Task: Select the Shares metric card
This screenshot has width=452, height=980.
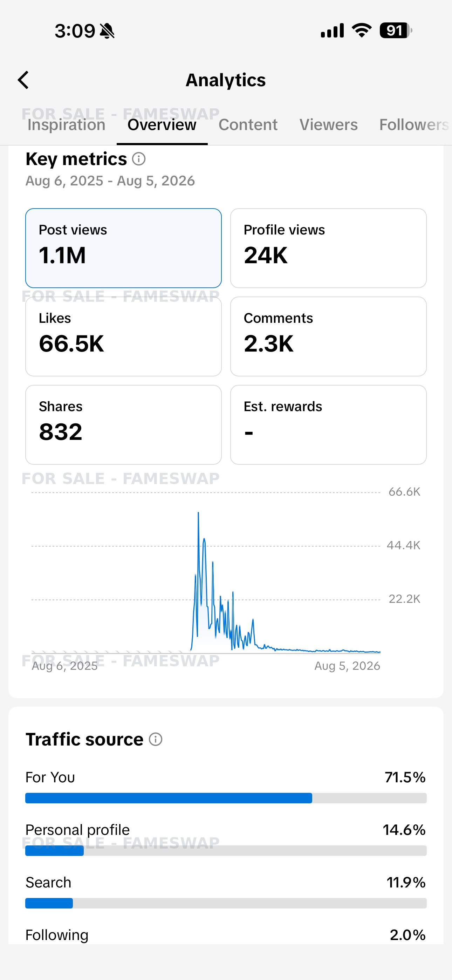Action: point(123,424)
